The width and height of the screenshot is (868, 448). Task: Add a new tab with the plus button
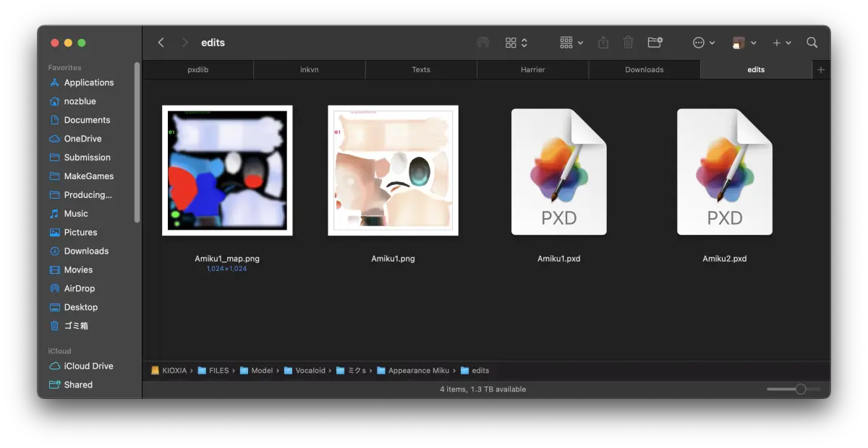point(821,69)
